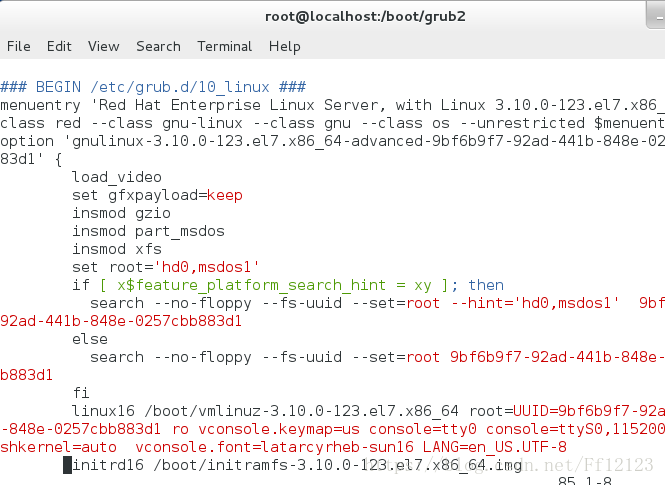Click the 'insmod gzio' line
This screenshot has height=485, width=665.
tap(121, 213)
